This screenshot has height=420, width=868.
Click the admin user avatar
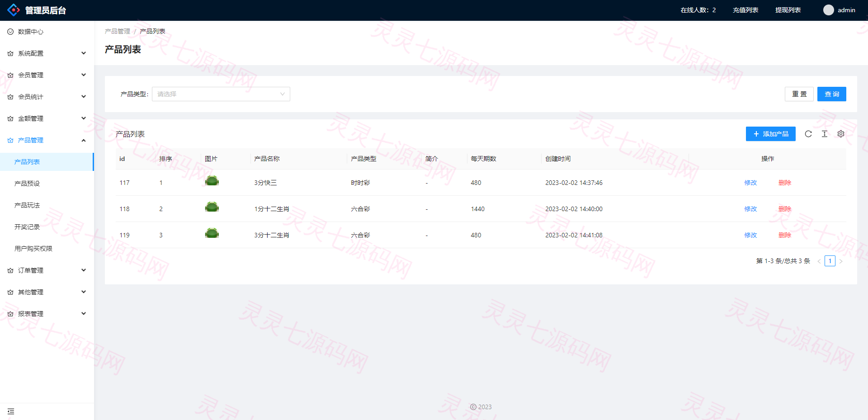tap(828, 10)
